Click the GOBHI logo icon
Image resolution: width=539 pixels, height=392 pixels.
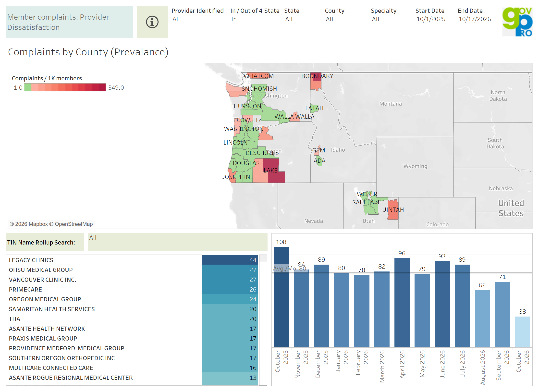tap(517, 22)
